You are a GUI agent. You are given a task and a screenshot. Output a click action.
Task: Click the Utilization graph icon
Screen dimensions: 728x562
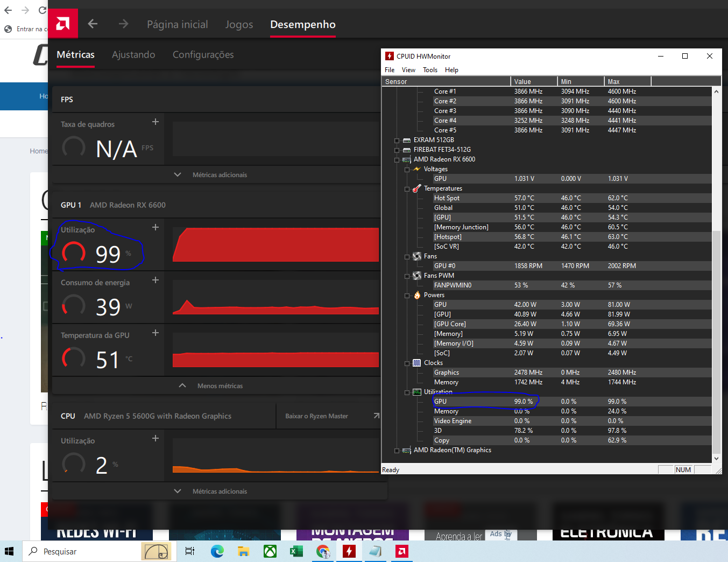(x=417, y=392)
